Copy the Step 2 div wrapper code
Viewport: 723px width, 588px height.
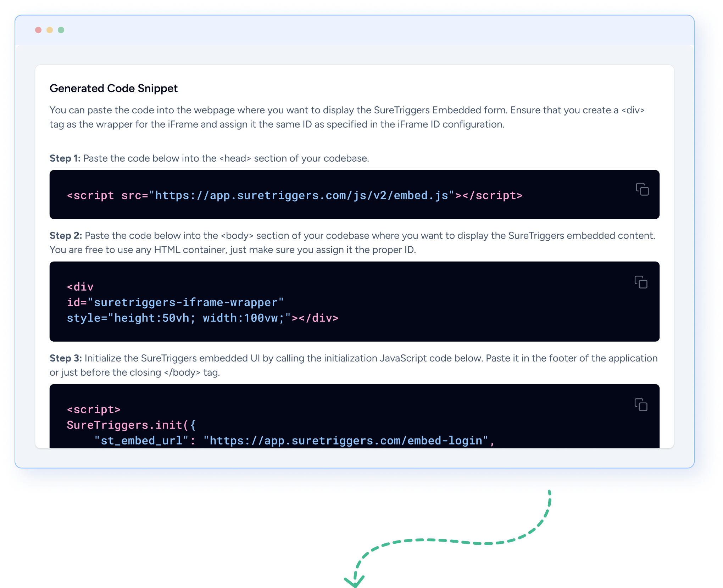641,282
